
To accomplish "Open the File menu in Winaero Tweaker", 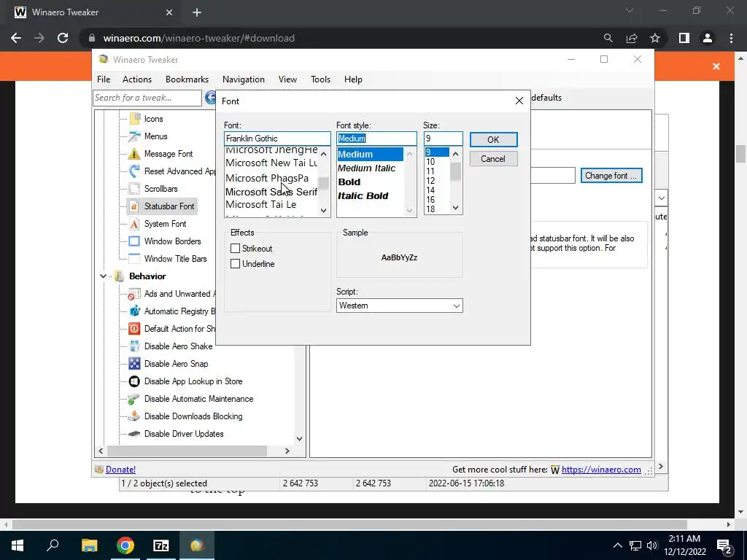I will (104, 79).
